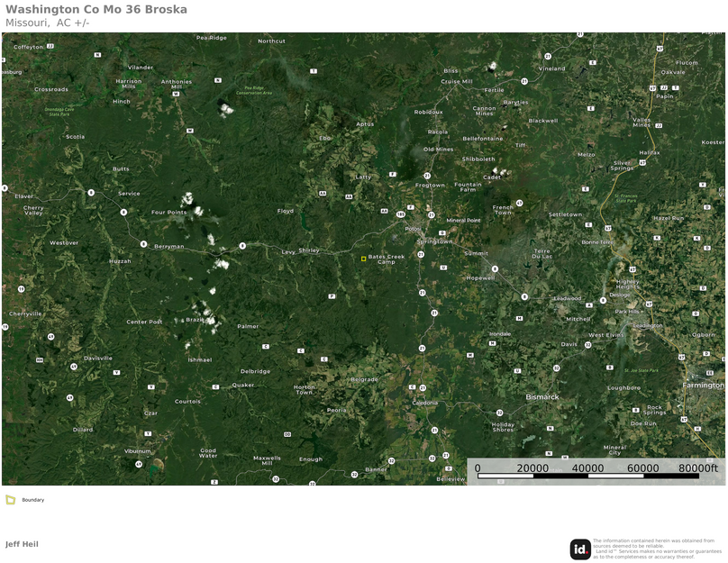
Task: Click the yellow property boundary square marker
Action: tap(364, 259)
